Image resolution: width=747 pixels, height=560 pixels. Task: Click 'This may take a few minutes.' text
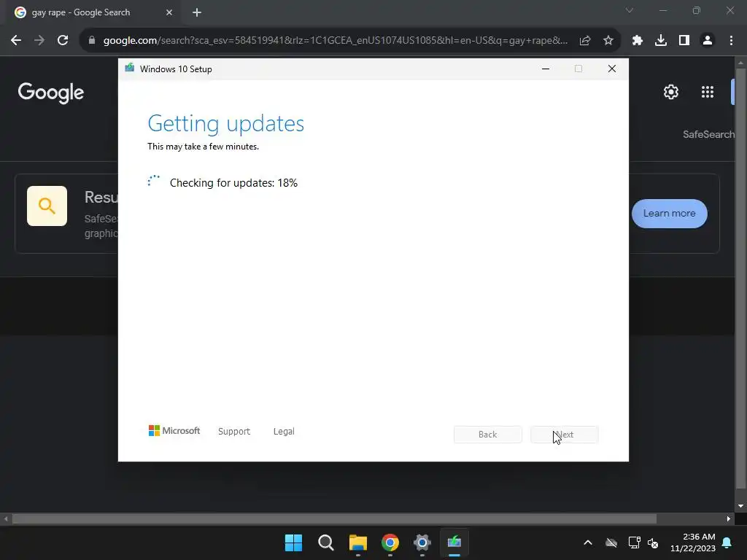tap(203, 147)
